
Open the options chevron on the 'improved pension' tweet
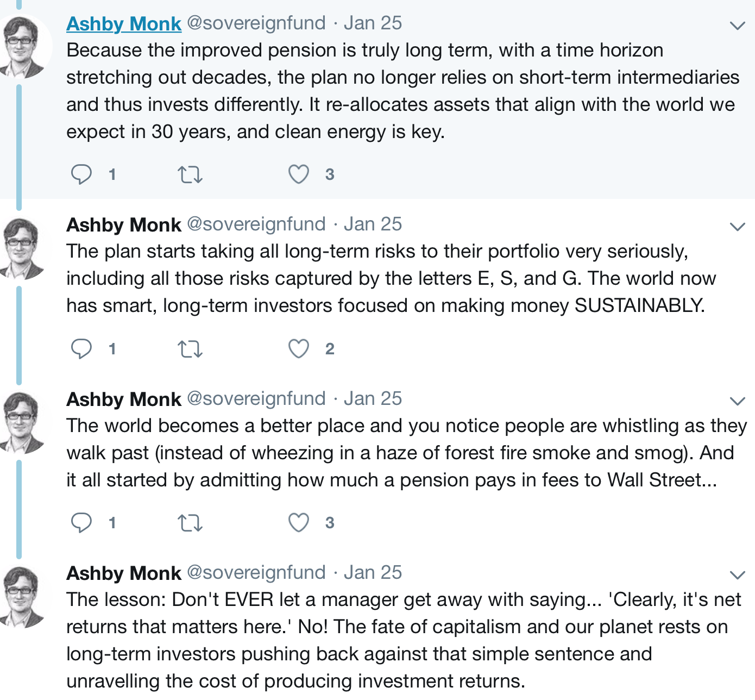coord(737,26)
